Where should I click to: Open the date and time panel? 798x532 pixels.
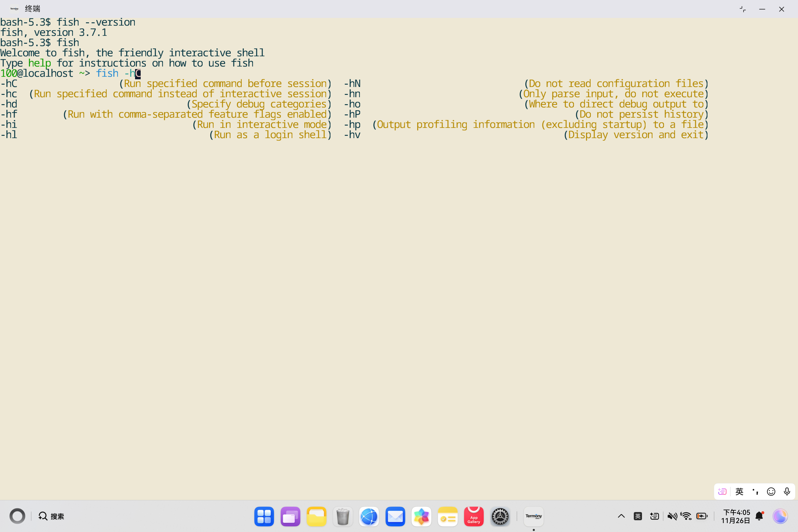[735, 516]
